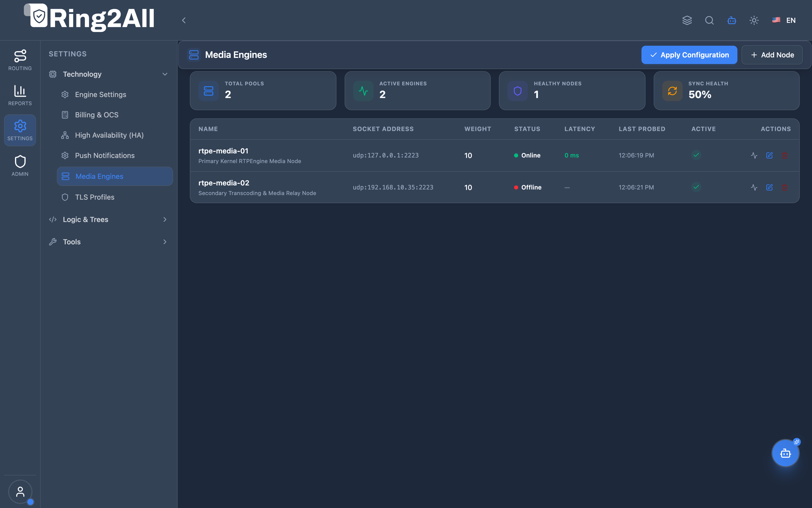Expand the Tools group
Viewport: 812px width, 508px height.
click(108, 242)
